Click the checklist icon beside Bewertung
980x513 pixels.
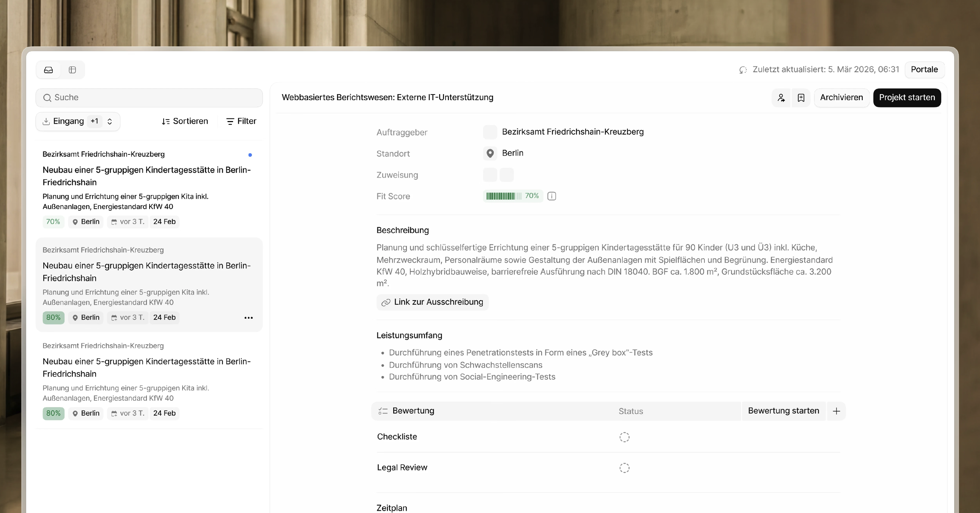(383, 411)
